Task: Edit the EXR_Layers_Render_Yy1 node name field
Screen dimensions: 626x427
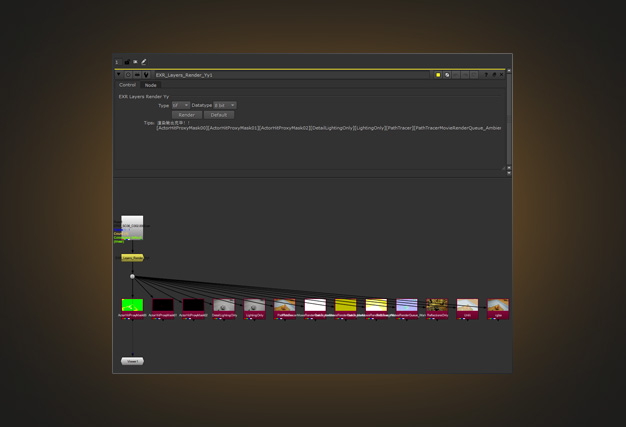Action: [292, 75]
